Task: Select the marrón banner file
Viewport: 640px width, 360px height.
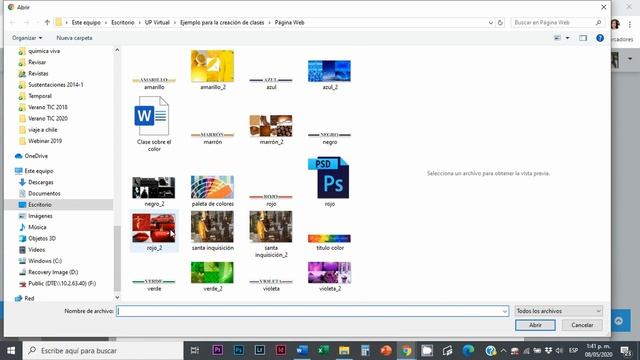Action: point(212,138)
